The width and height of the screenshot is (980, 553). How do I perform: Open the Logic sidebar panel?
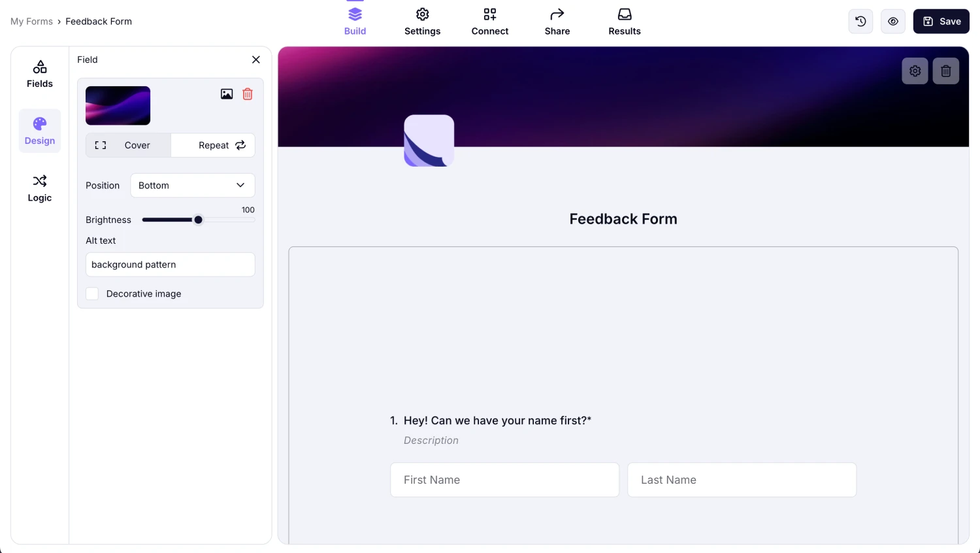tap(40, 188)
